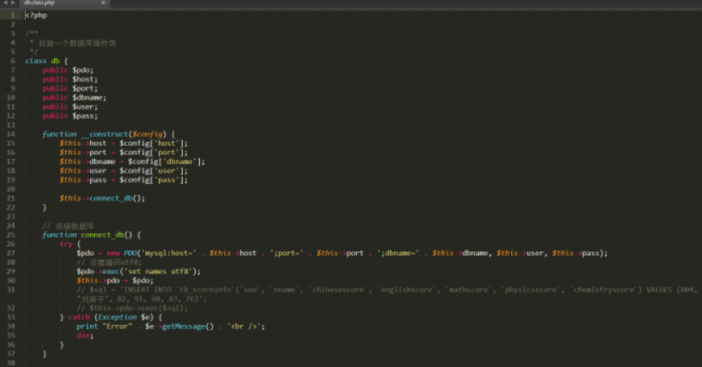Click line number 14 in gutter

tap(11, 134)
